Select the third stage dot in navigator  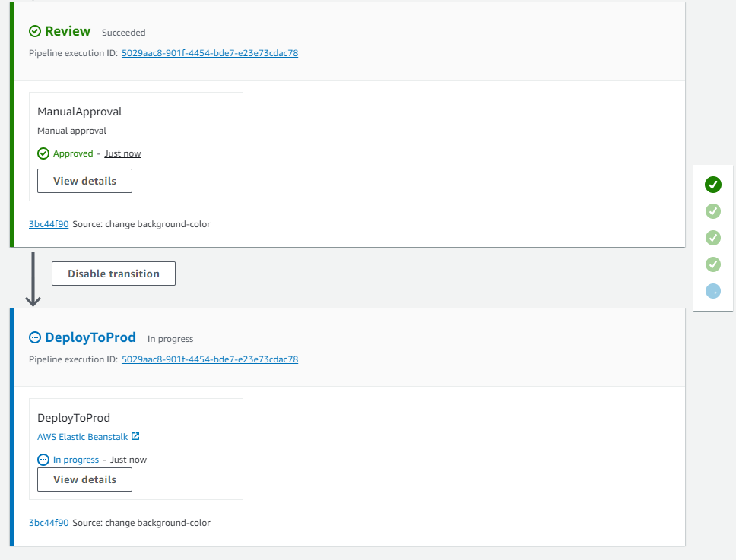click(x=712, y=238)
